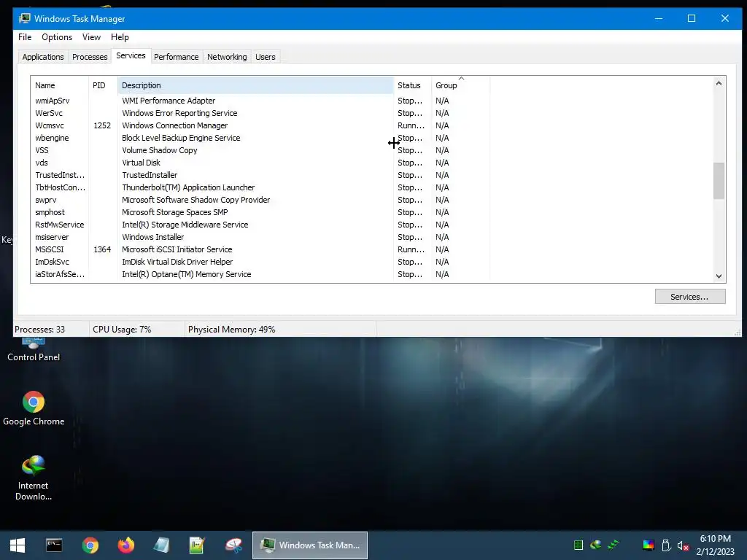The image size is (747, 560).
Task: Click the scroll up arrow in services list
Action: click(x=719, y=83)
